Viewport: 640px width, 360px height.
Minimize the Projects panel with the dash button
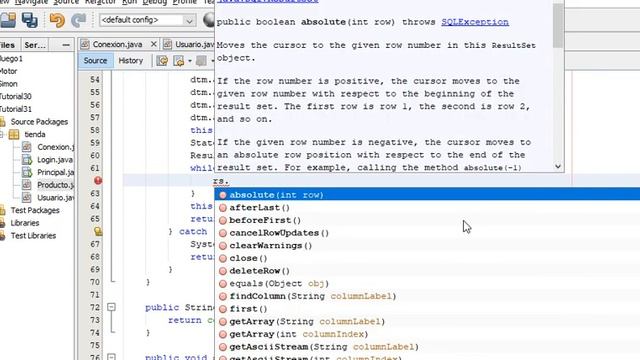[x=66, y=45]
